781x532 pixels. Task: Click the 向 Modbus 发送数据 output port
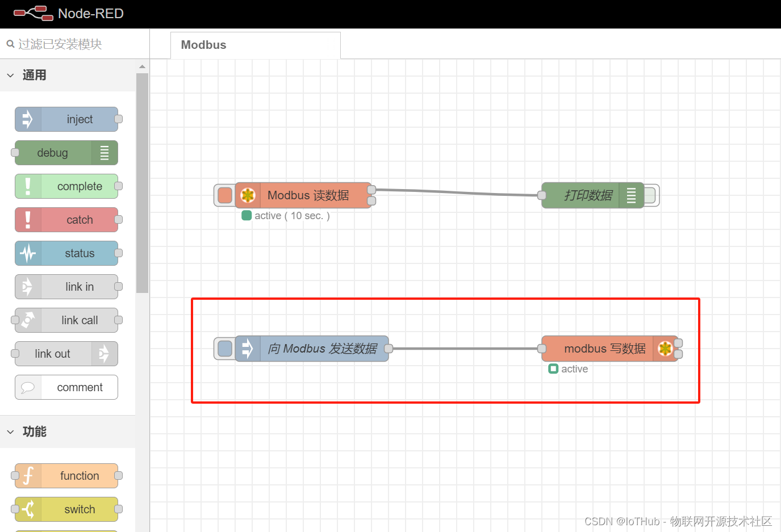[389, 349]
